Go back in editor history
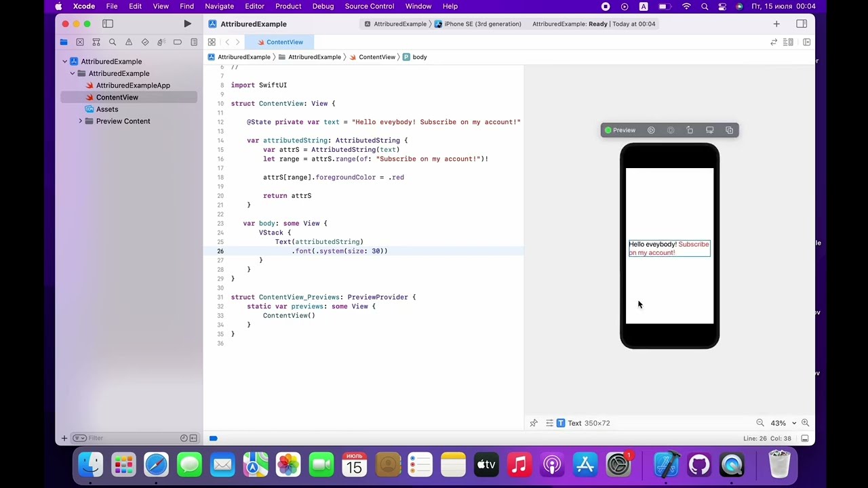The width and height of the screenshot is (868, 488). point(227,42)
